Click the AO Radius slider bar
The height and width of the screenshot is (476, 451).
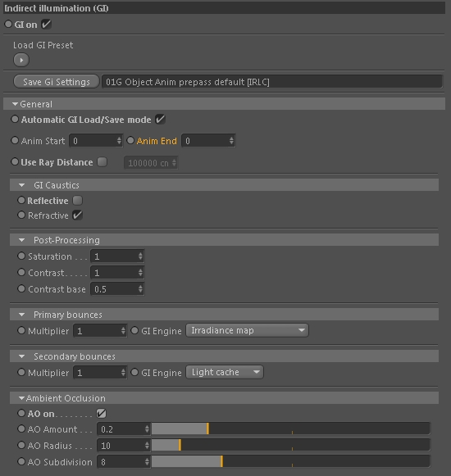[291, 446]
